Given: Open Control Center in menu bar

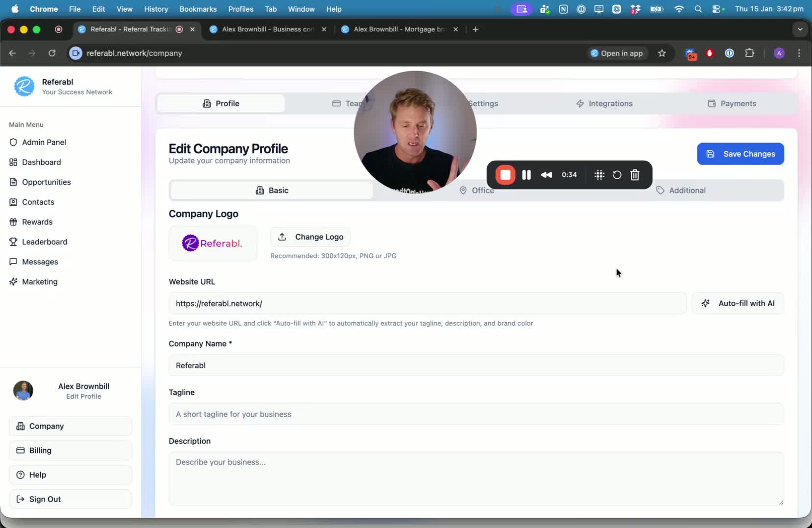Looking at the screenshot, I should point(717,9).
